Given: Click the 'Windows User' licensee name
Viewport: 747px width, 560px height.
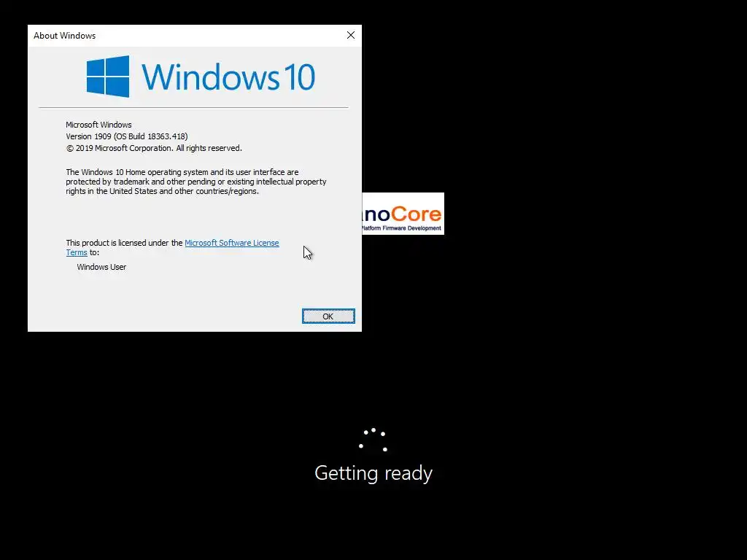Looking at the screenshot, I should click(101, 267).
